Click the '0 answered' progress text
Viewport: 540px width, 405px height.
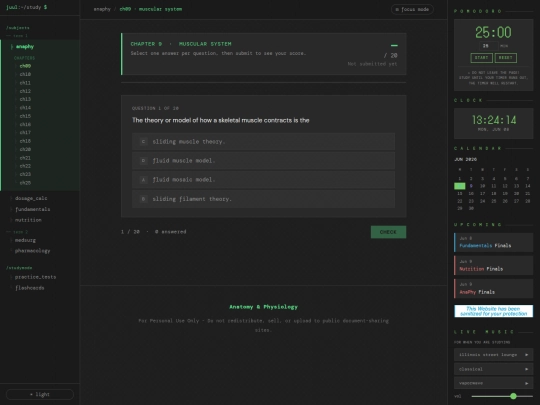coord(170,232)
